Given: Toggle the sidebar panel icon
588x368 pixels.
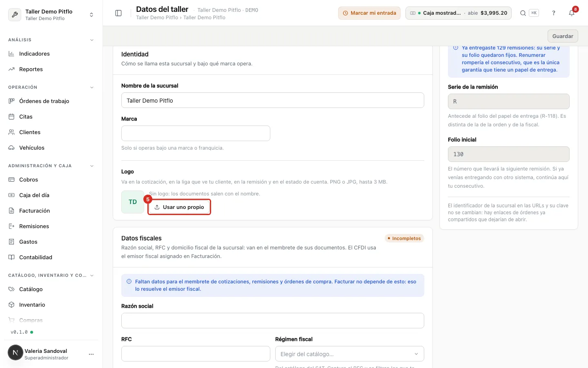Looking at the screenshot, I should 118,13.
